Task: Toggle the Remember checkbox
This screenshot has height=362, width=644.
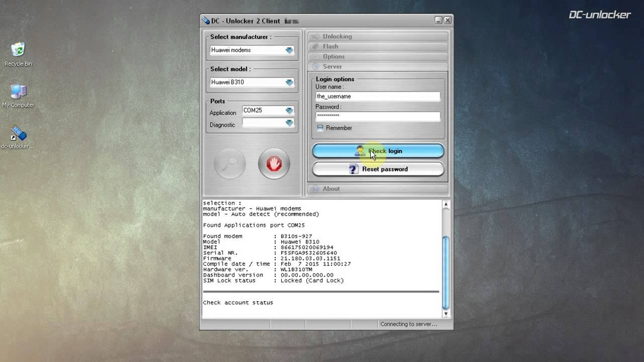Action: click(320, 128)
